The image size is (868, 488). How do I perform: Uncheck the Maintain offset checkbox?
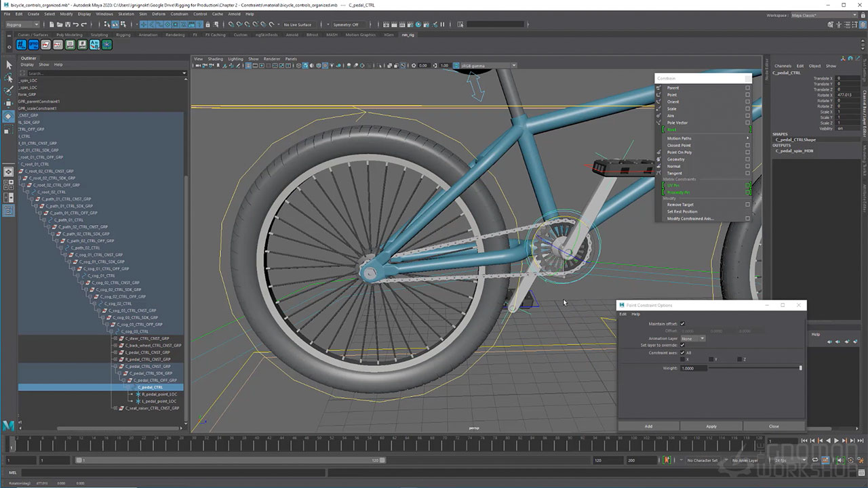click(682, 324)
